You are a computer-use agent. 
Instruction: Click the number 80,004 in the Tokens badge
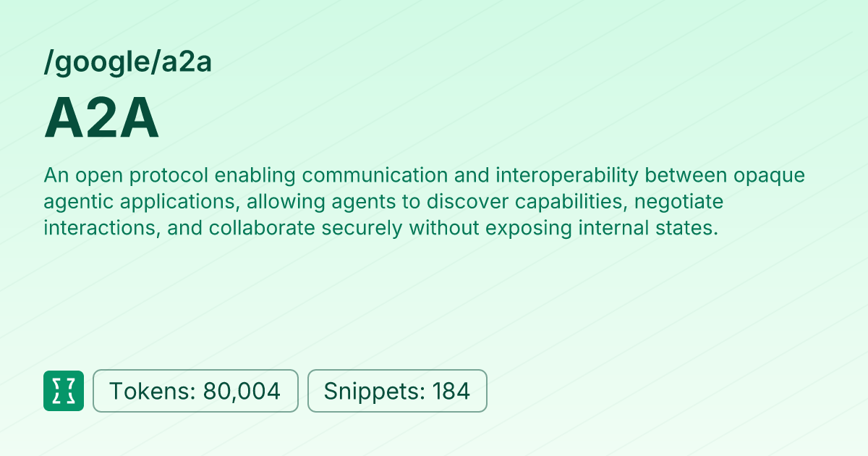242,391
